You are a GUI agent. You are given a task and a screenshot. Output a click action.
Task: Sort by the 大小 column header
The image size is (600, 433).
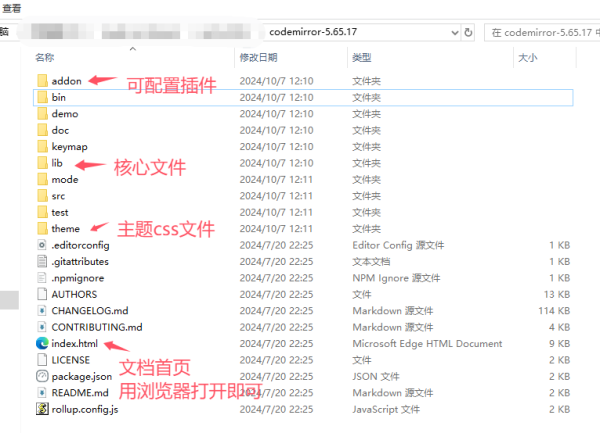pos(527,58)
